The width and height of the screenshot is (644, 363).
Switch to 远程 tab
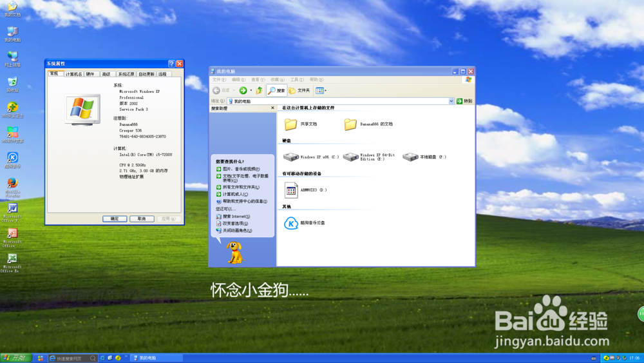coord(163,74)
